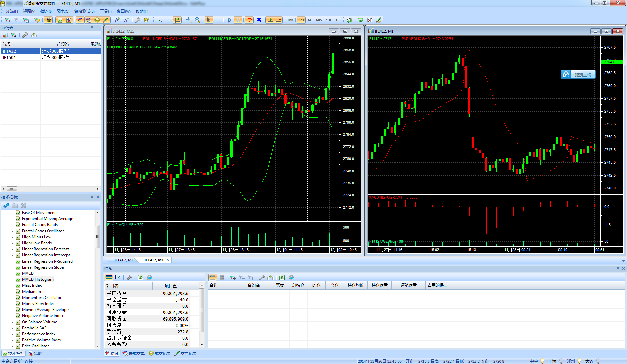The width and height of the screenshot is (627, 364).
Task: Click the green undo arrow icon
Action: (360, 20)
